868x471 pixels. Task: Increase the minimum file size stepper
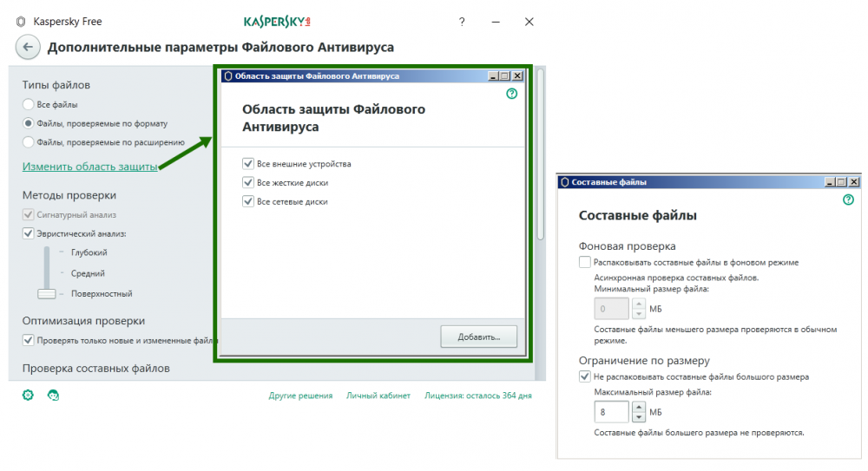(639, 304)
